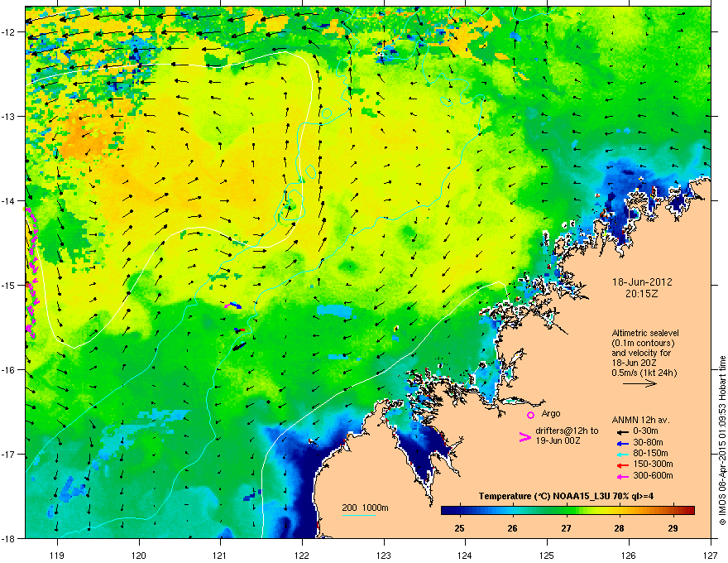
Task: Click the drifters@12h to 19-Jun 00Z label
Action: click(567, 435)
